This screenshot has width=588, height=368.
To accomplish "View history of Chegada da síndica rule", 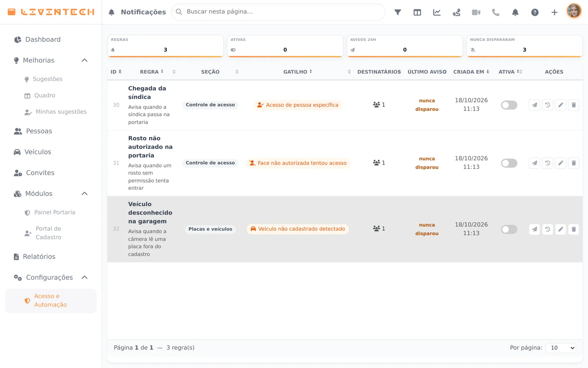I will pyautogui.click(x=548, y=105).
